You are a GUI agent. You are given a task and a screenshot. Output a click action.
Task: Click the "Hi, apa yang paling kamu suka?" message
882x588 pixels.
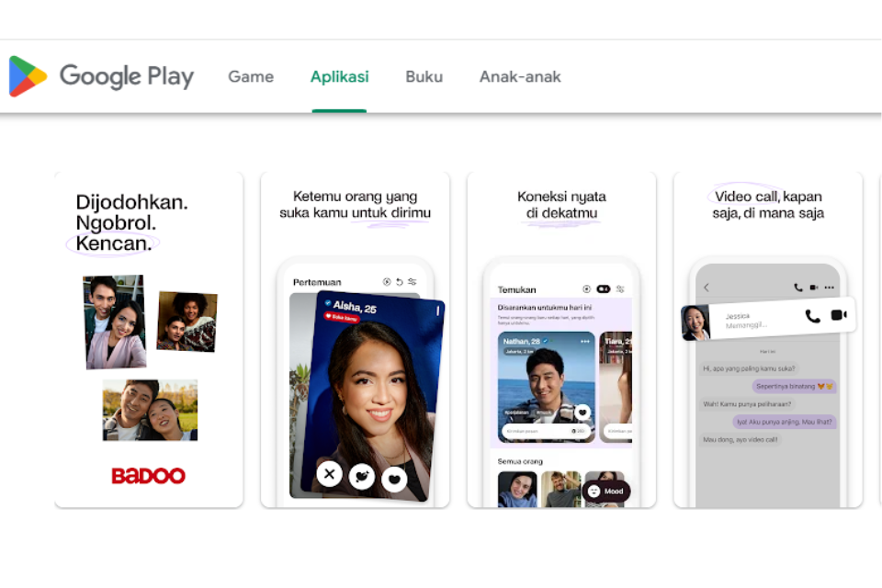coord(749,368)
